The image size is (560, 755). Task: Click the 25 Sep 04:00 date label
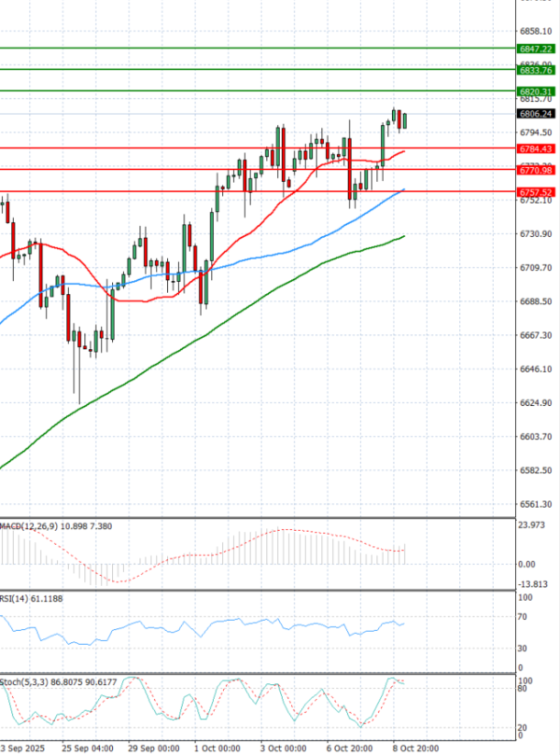coord(88,748)
